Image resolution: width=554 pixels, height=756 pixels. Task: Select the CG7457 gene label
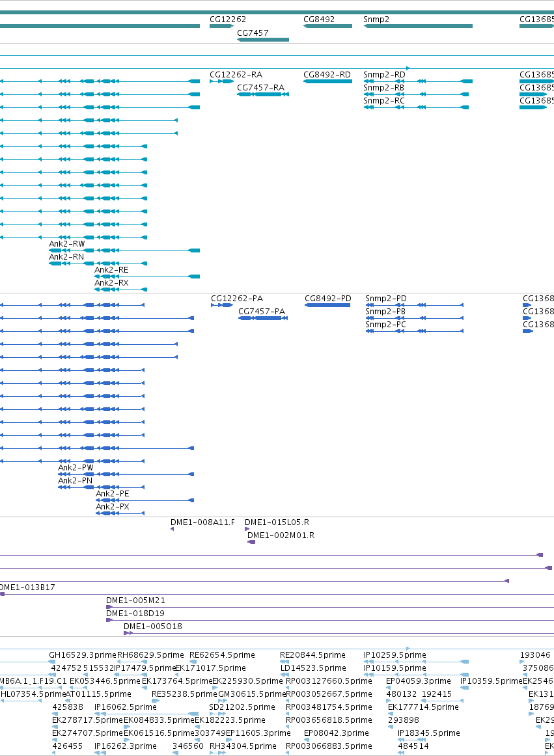pyautogui.click(x=253, y=33)
